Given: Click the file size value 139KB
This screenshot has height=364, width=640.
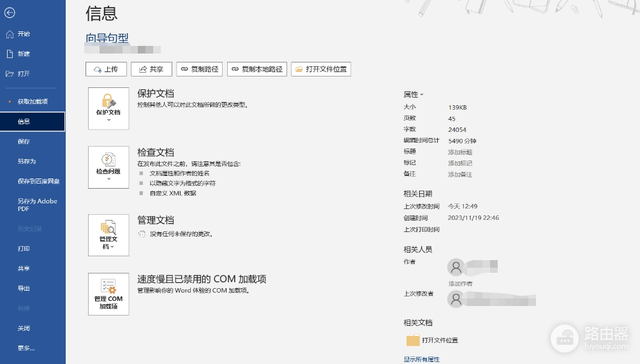Looking at the screenshot, I should coord(457,108).
